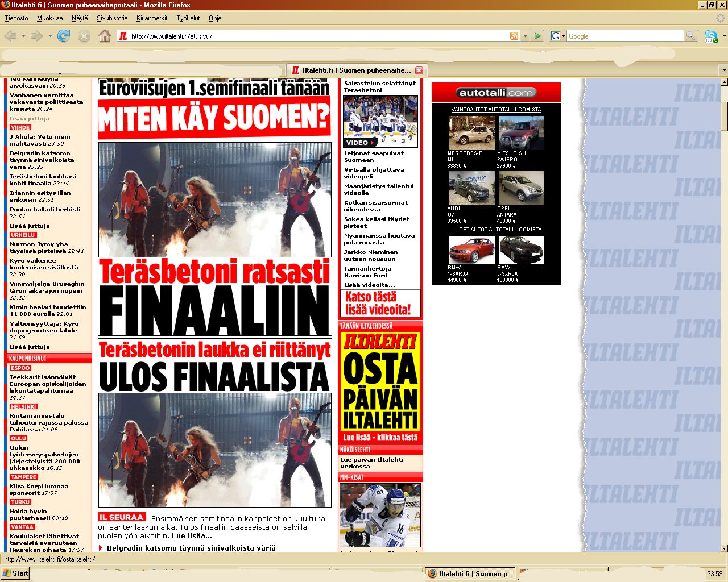Image resolution: width=728 pixels, height=582 pixels.
Task: Open the Työkalut menu
Action: [188, 18]
